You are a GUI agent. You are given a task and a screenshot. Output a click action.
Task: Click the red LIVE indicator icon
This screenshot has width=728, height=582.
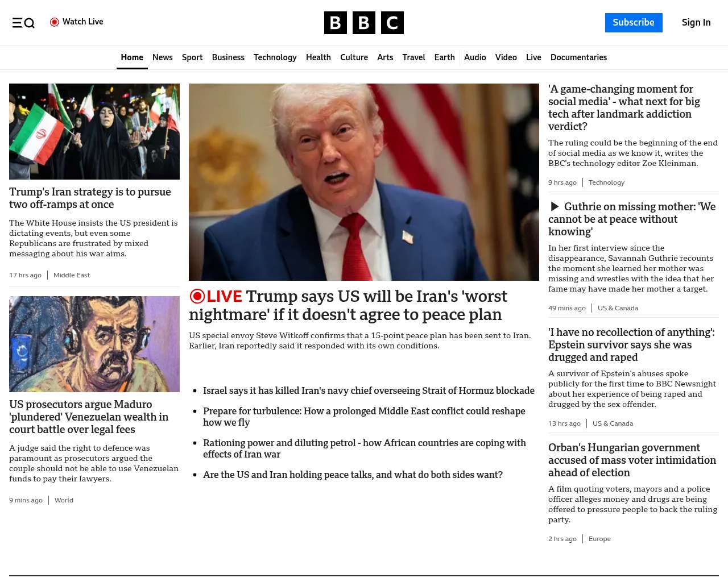tap(197, 296)
